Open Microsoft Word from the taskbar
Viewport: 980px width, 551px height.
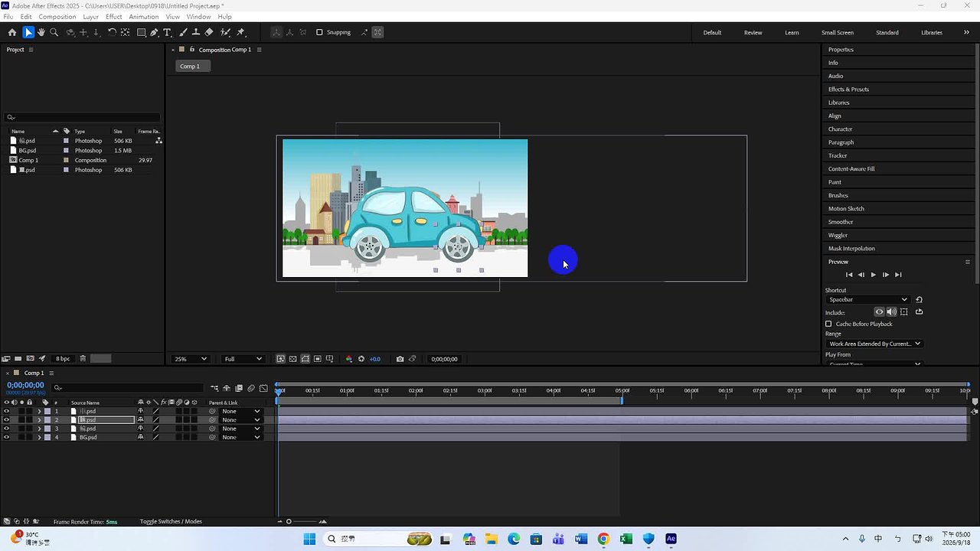click(x=580, y=539)
